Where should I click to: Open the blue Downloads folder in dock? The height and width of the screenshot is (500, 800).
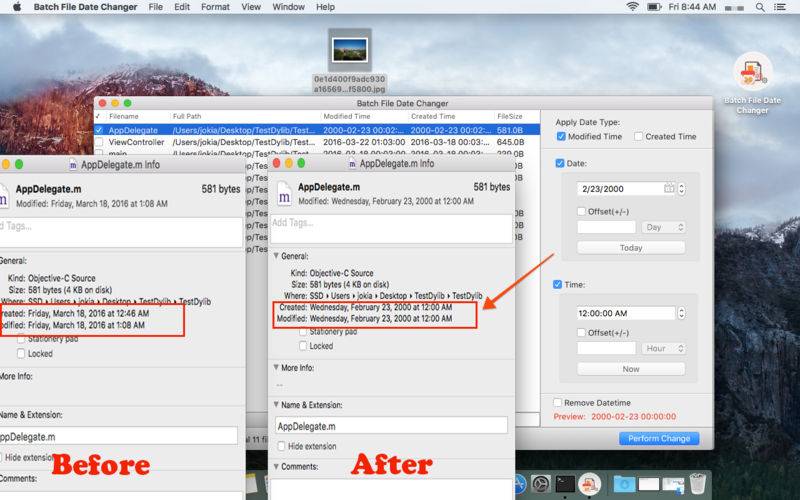tap(623, 483)
